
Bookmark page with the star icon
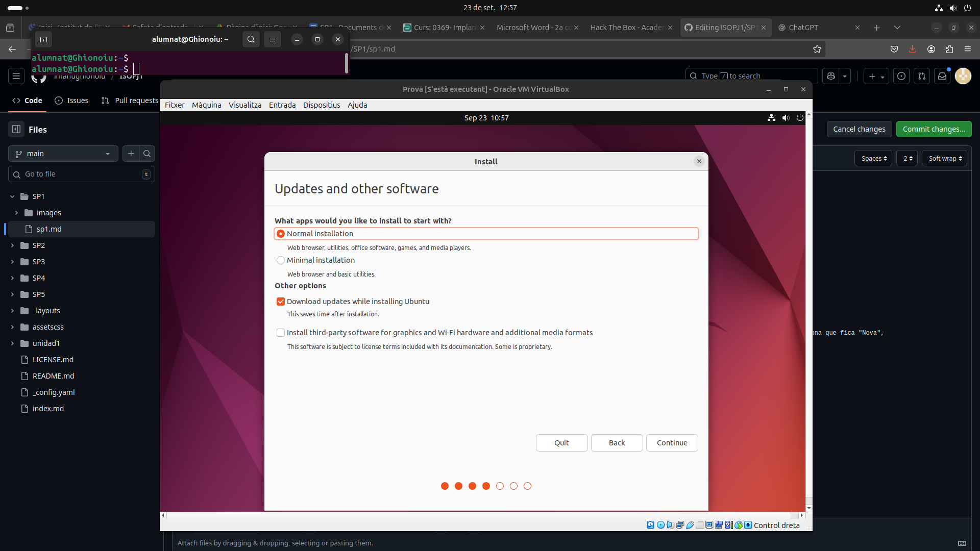coord(817,49)
